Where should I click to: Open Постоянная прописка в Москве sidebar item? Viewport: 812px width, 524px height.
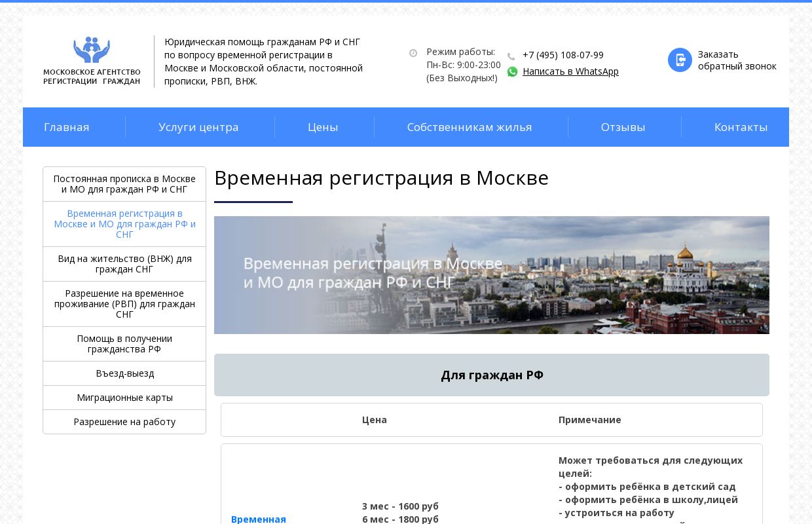click(x=124, y=184)
